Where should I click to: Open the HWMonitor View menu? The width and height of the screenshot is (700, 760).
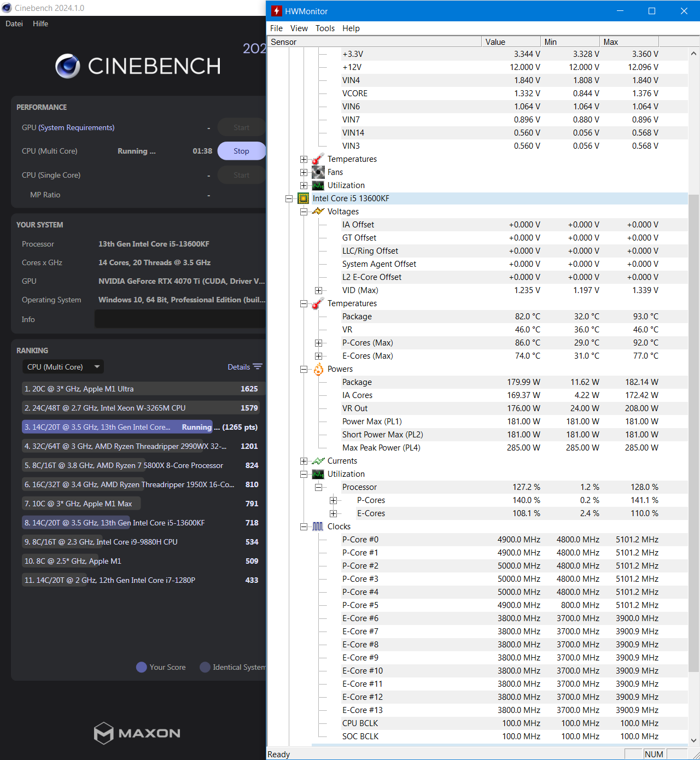pyautogui.click(x=299, y=28)
